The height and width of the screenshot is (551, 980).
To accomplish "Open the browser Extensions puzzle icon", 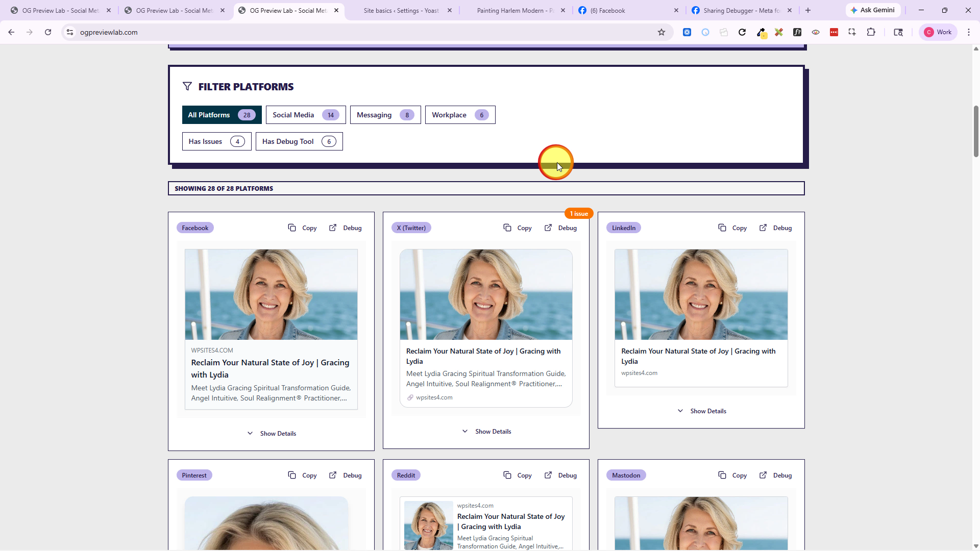I will point(871,32).
